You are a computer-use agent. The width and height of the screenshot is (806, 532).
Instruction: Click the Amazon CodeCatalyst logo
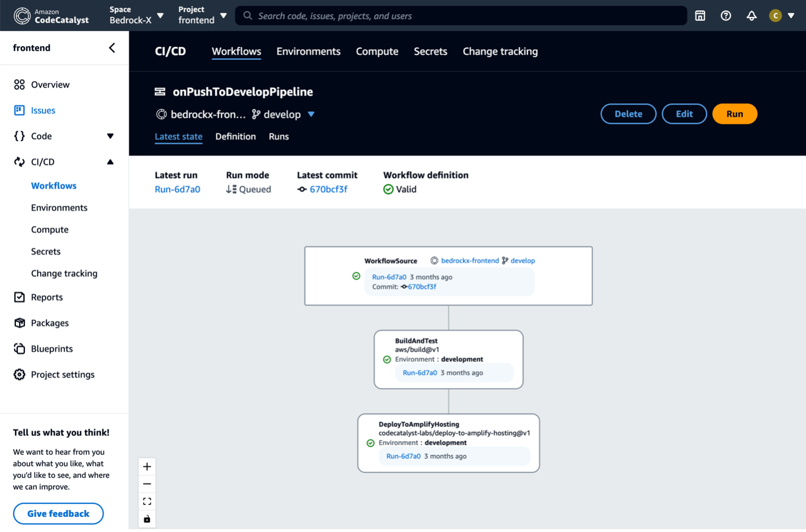click(51, 16)
